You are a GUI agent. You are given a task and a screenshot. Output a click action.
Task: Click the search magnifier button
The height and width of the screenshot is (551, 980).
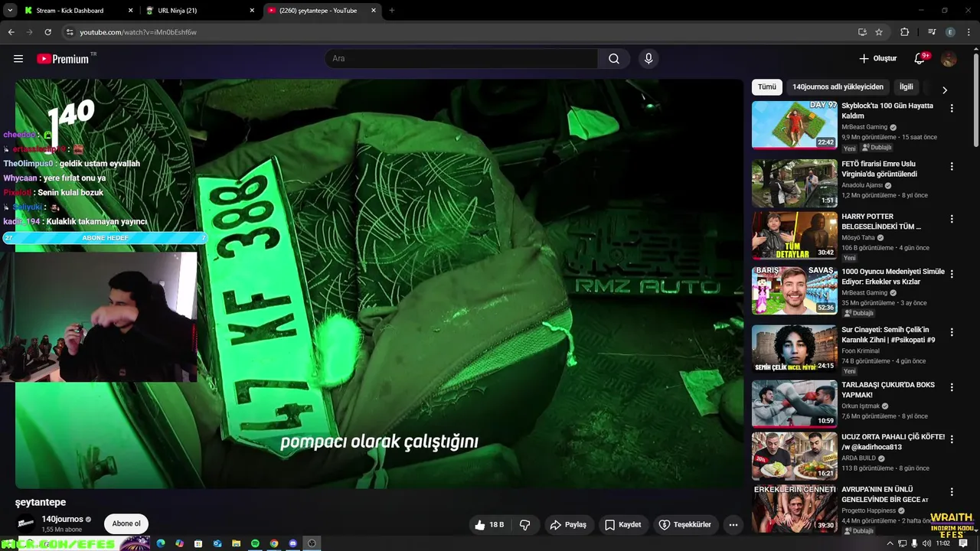point(614,59)
